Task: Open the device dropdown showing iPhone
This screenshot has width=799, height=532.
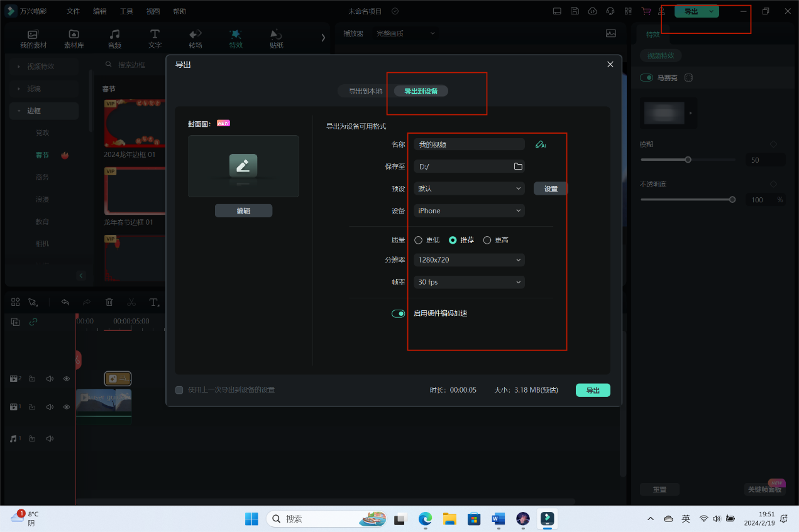Action: pos(469,211)
